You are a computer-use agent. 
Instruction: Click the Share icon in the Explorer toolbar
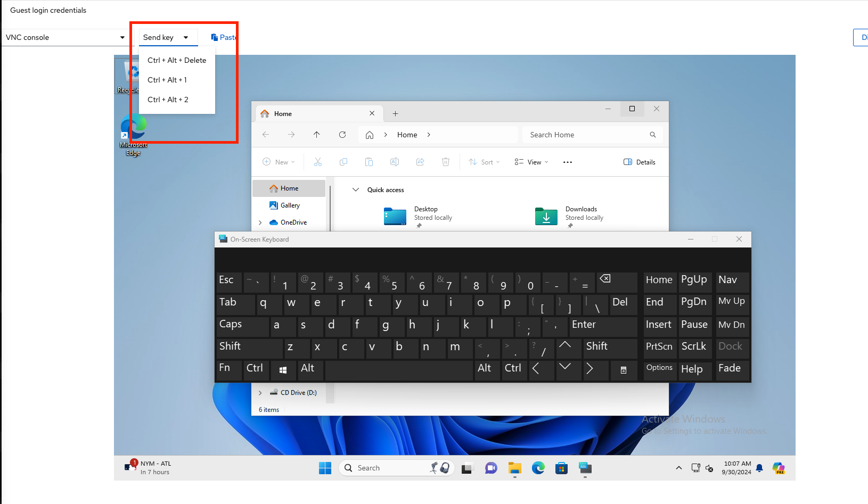[420, 162]
